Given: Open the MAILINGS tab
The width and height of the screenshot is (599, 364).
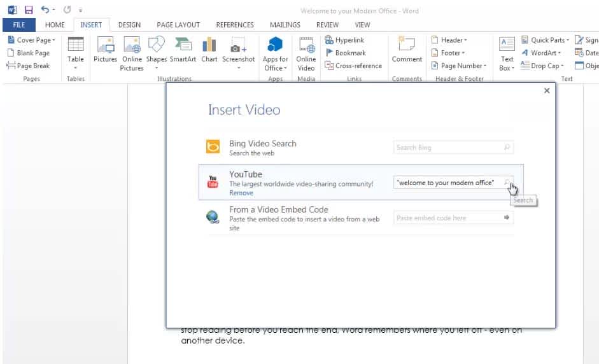Looking at the screenshot, I should tap(285, 25).
